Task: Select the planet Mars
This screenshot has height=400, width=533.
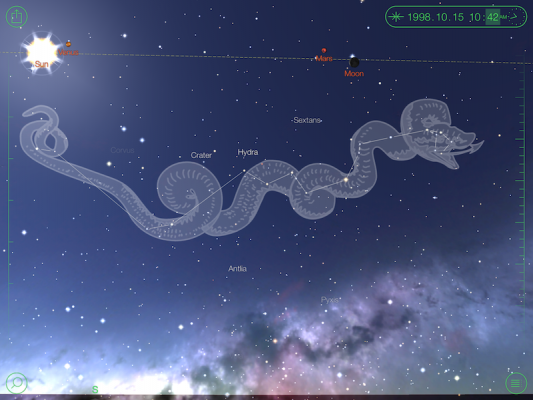Action: 324,51
